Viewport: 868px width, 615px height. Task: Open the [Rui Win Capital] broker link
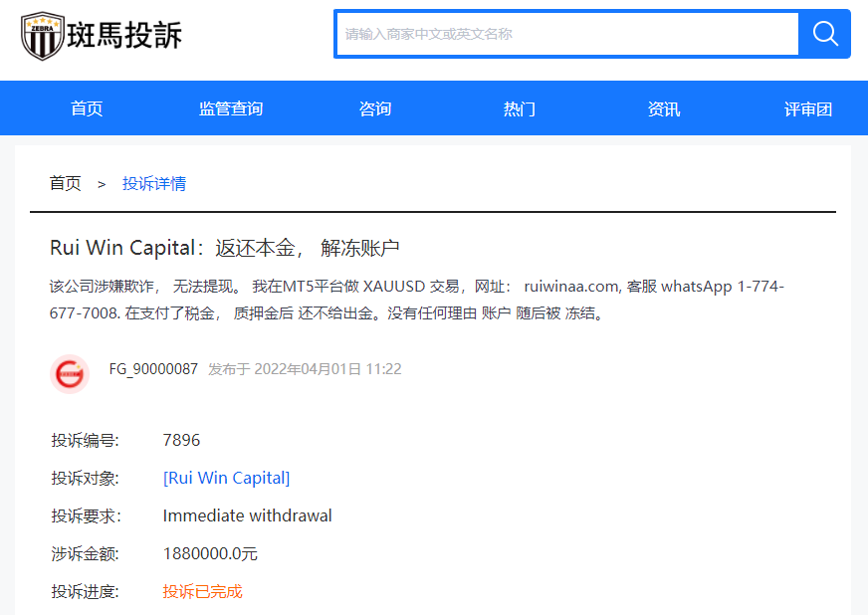point(226,478)
